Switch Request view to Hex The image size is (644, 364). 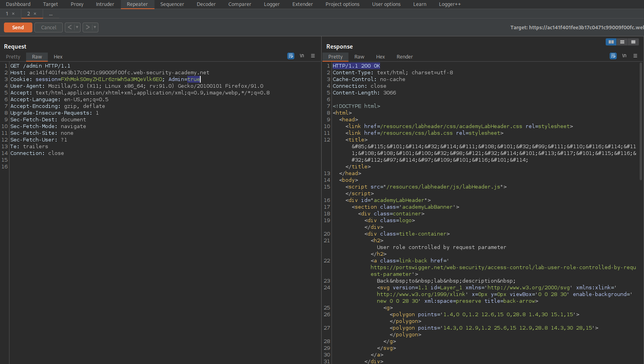point(58,57)
